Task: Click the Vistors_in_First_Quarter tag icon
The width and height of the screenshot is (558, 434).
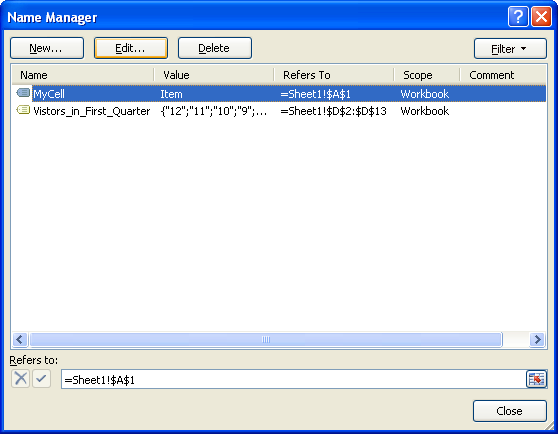Action: (23, 110)
